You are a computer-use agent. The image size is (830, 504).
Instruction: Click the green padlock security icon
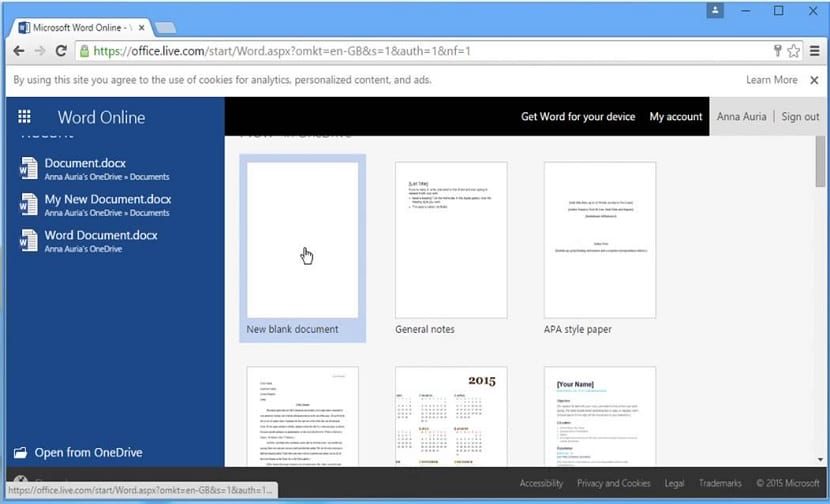coord(84,51)
